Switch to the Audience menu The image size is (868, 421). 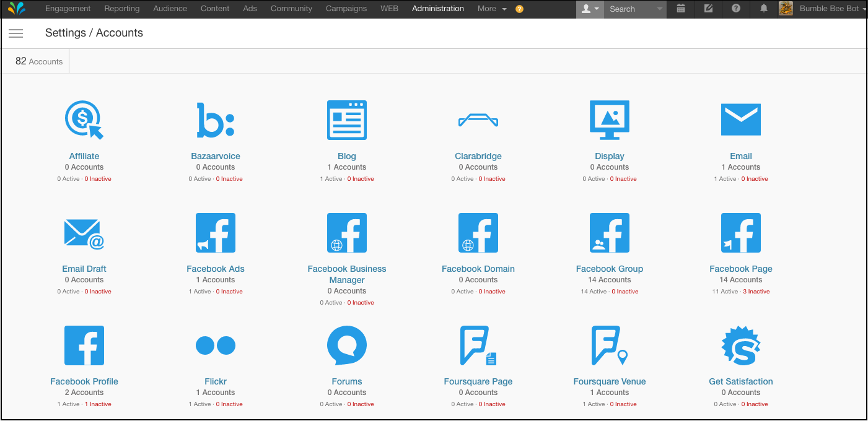point(170,9)
